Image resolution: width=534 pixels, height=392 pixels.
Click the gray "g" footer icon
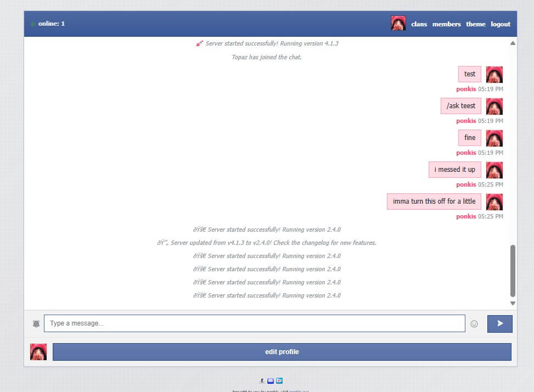pyautogui.click(x=262, y=380)
